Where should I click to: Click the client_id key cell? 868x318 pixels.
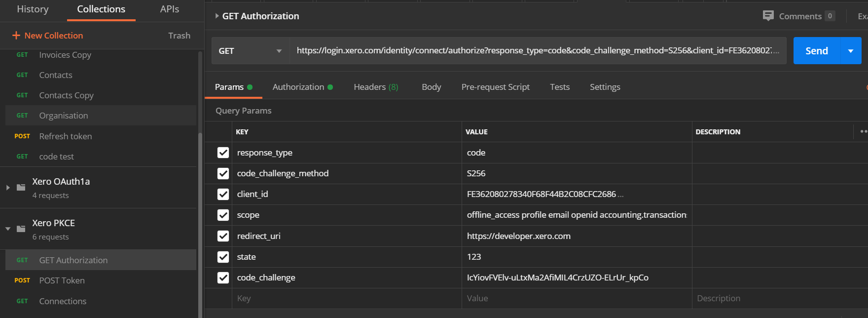(347, 194)
